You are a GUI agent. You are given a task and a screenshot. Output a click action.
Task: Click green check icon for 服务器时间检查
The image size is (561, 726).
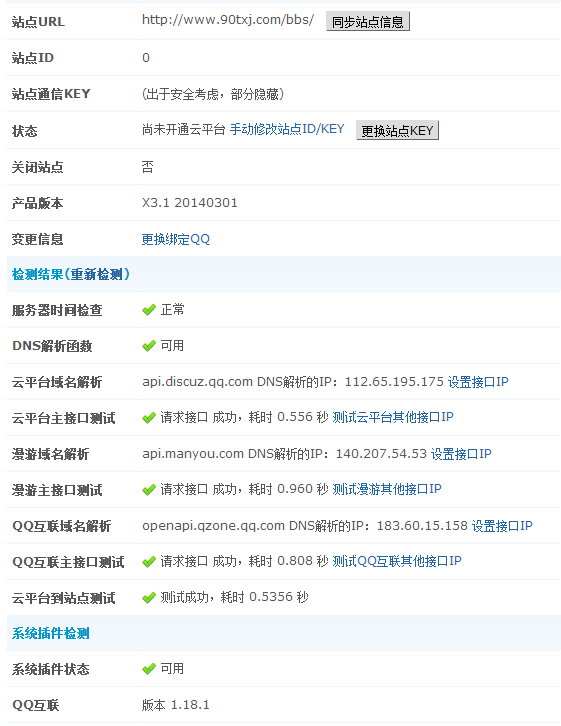[149, 310]
